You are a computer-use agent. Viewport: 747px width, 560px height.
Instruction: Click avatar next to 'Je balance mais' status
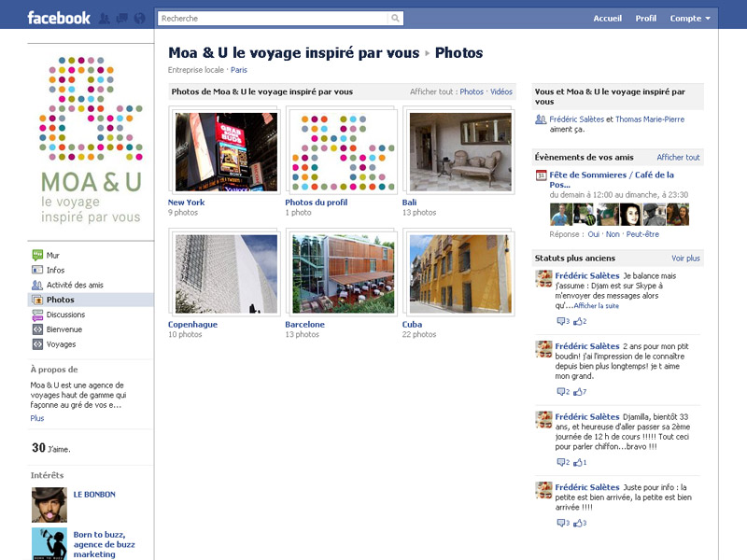(x=543, y=278)
